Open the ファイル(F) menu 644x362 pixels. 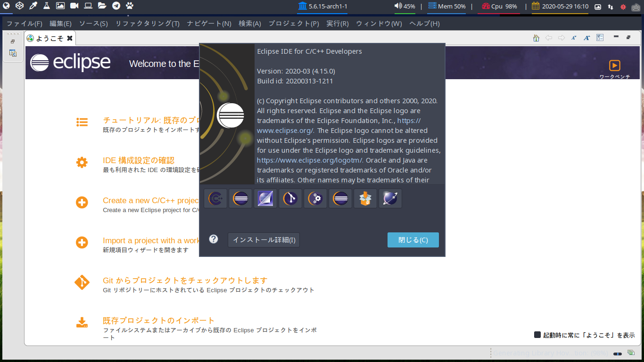(x=24, y=24)
